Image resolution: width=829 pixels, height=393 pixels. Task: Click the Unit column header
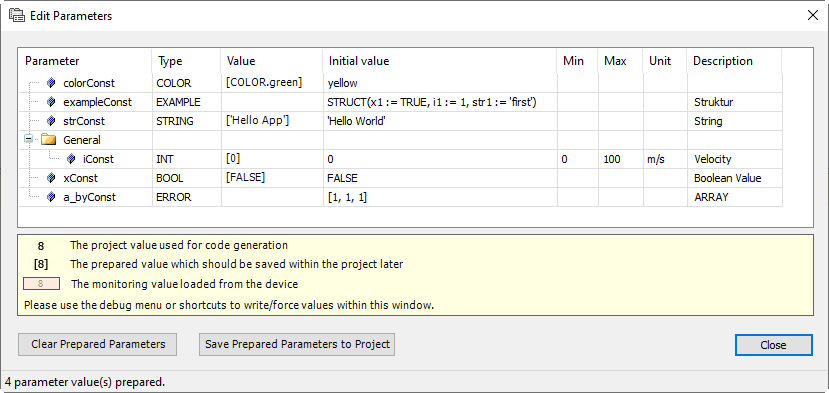(x=665, y=61)
